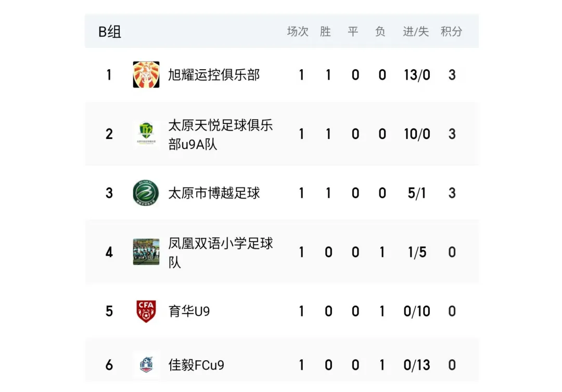Click the 旭耀运控俱乐部 team logo

pos(146,75)
